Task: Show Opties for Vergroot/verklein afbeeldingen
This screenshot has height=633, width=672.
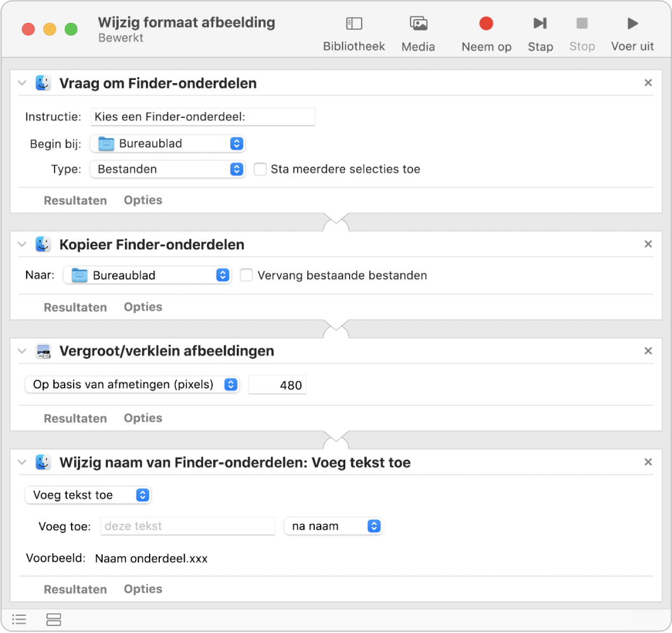Action: coord(143,418)
